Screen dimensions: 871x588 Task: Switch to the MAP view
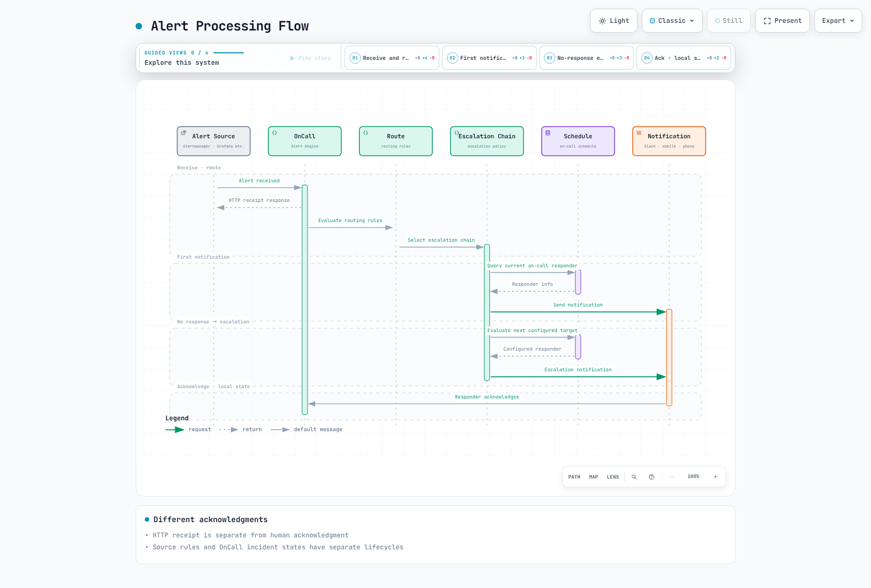pyautogui.click(x=593, y=477)
